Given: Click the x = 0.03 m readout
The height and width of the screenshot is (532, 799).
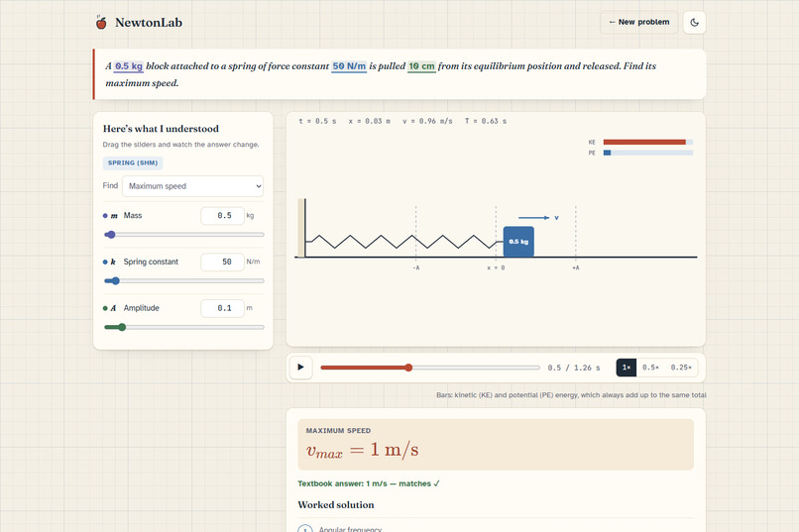Looking at the screenshot, I should pos(370,121).
